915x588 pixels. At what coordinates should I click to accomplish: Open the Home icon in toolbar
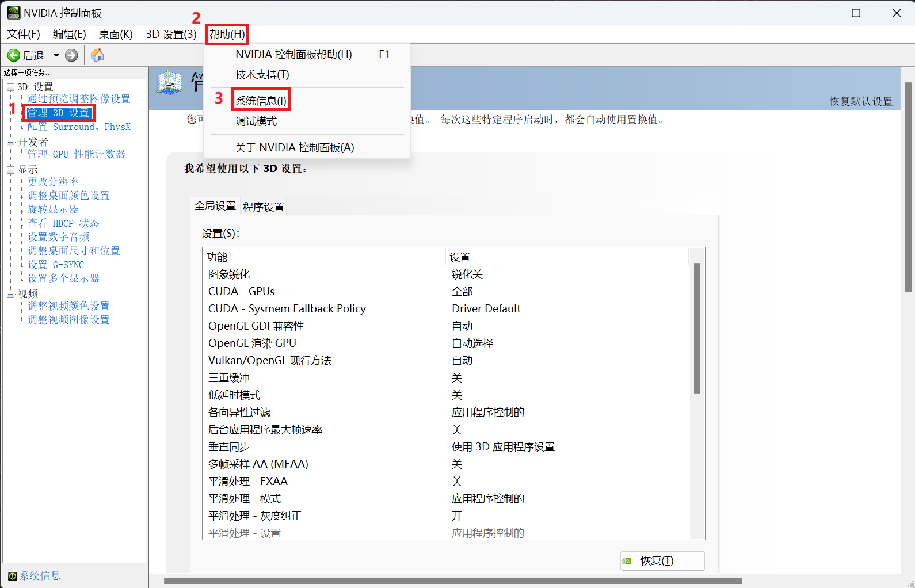97,55
